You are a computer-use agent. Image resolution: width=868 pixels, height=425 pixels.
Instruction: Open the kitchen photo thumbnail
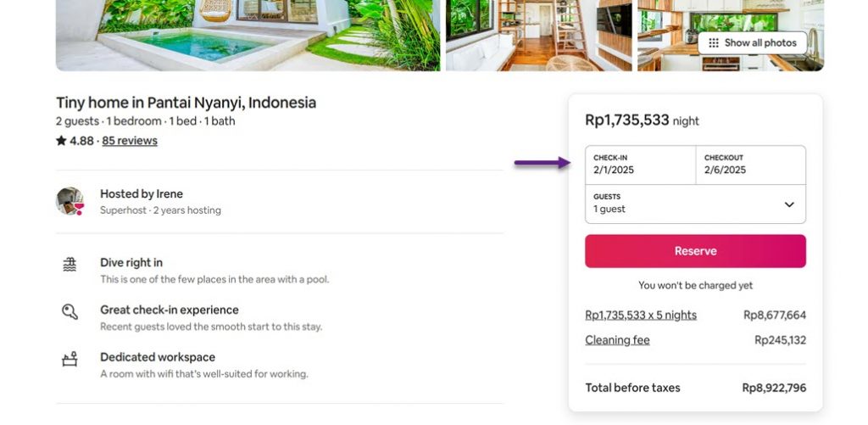pos(670,34)
